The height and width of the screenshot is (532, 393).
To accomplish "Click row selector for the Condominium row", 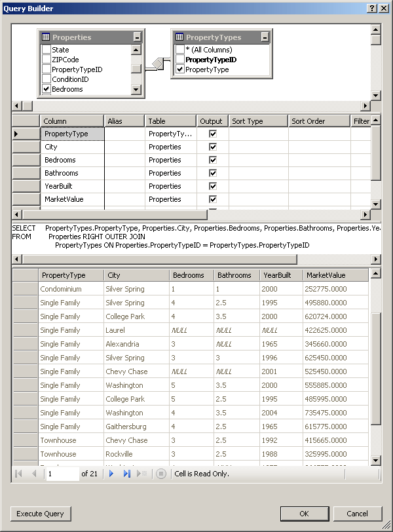I will click(25, 289).
